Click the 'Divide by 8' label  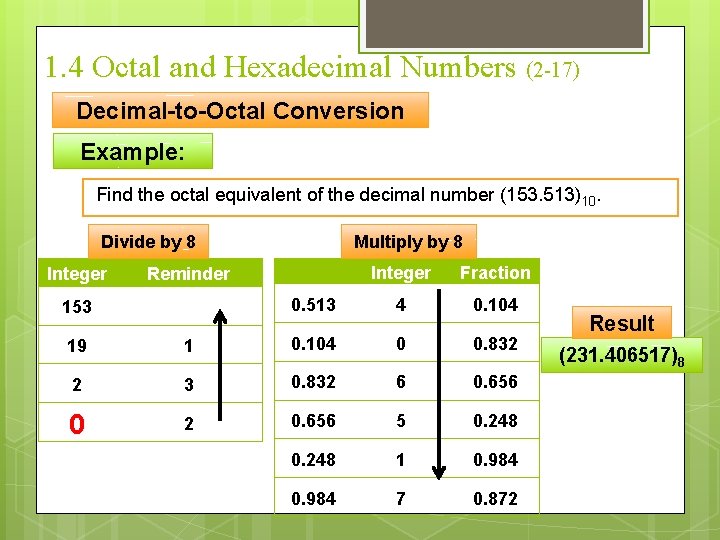point(148,242)
